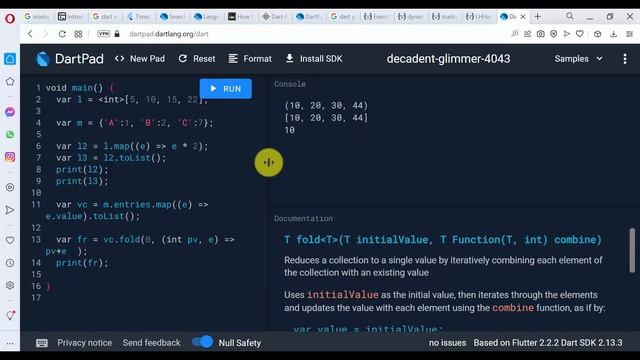Image resolution: width=640 pixels, height=360 pixels.
Task: Open Speed Dial grid icon
Action: (78, 34)
